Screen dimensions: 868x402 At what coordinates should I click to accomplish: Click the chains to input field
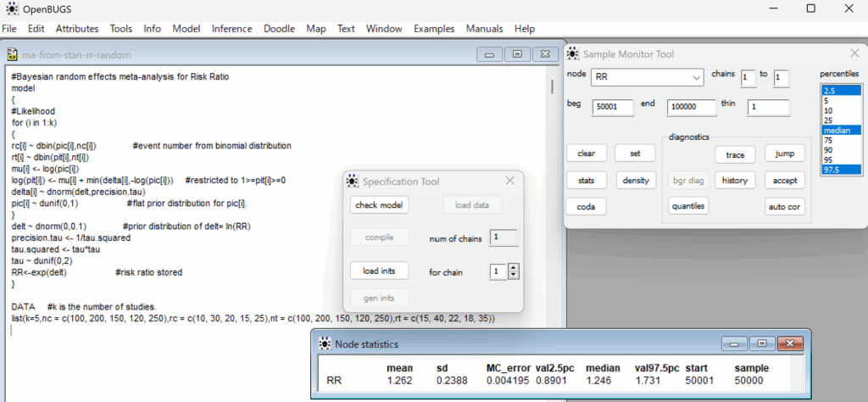pyautogui.click(x=781, y=79)
